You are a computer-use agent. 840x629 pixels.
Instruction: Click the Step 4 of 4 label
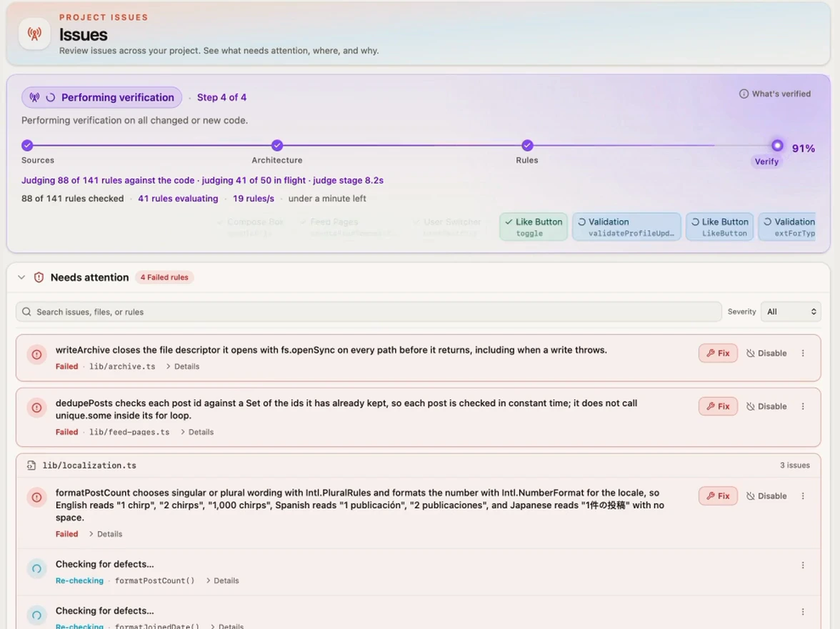[x=221, y=98]
